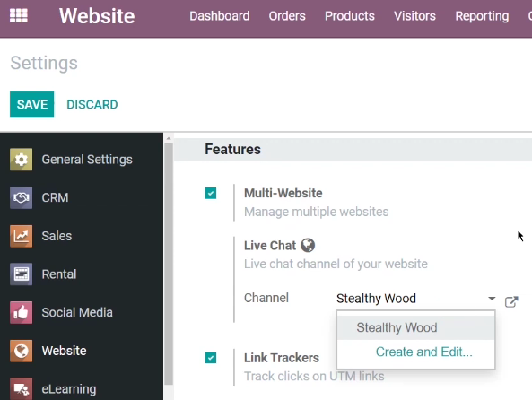The height and width of the screenshot is (400, 532).
Task: Open the Orders menu
Action: coord(287,16)
